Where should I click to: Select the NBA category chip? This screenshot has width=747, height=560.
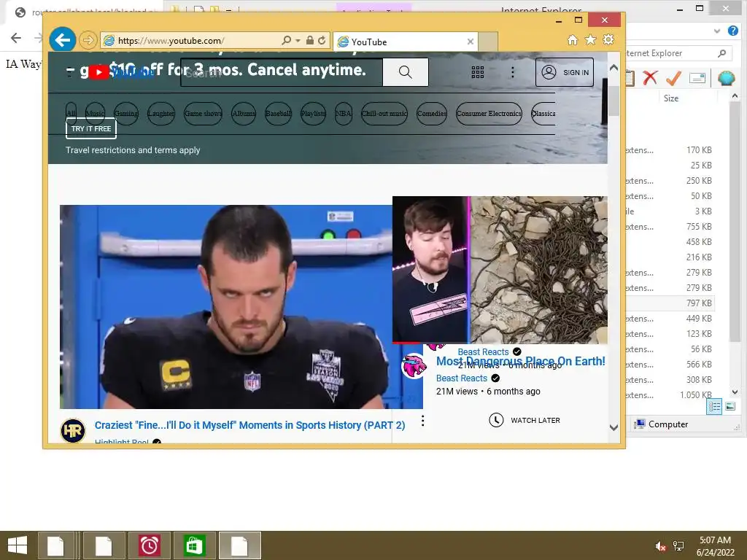click(x=344, y=113)
